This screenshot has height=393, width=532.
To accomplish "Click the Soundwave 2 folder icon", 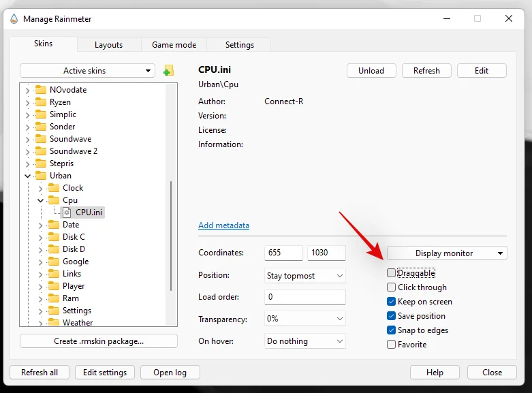I will [x=41, y=151].
